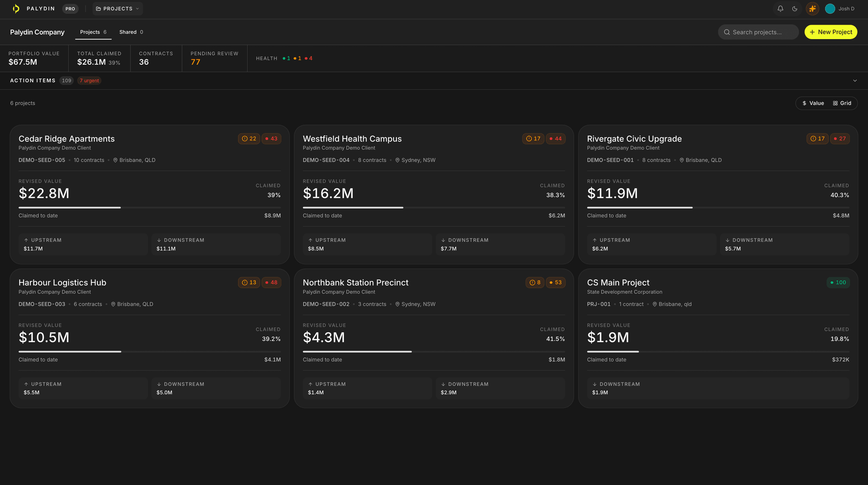
Task: Click Westfield red badge 44
Action: coord(556,139)
